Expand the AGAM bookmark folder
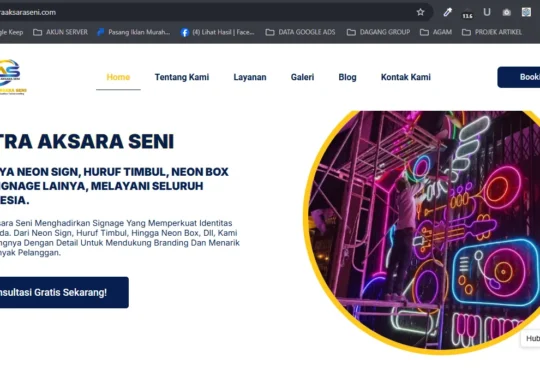 point(436,32)
